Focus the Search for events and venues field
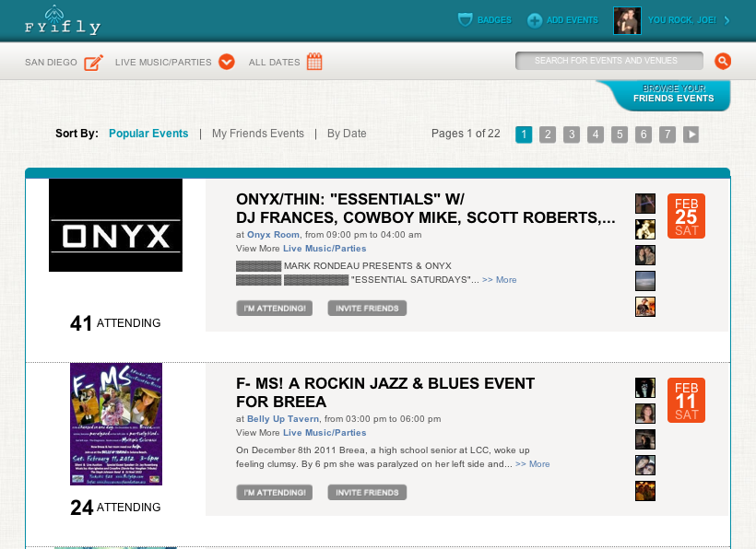 (608, 61)
